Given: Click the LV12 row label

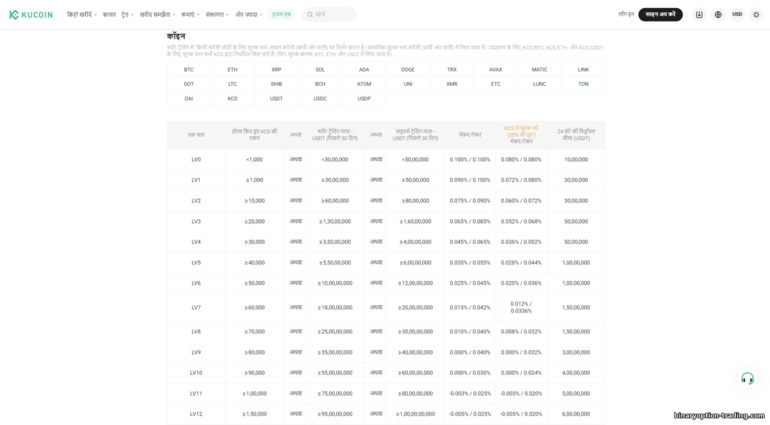Looking at the screenshot, I should coord(196,414).
